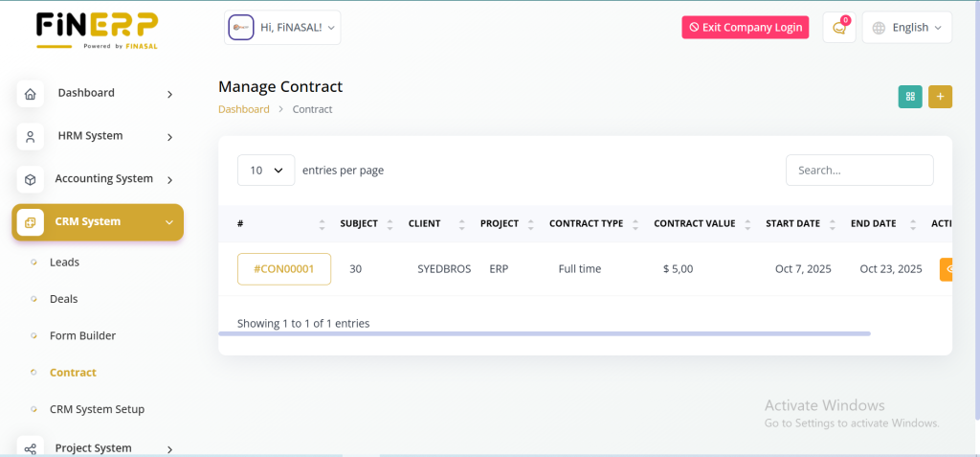The image size is (980, 457).
Task: Select Form Builder in sidebar
Action: pos(82,335)
